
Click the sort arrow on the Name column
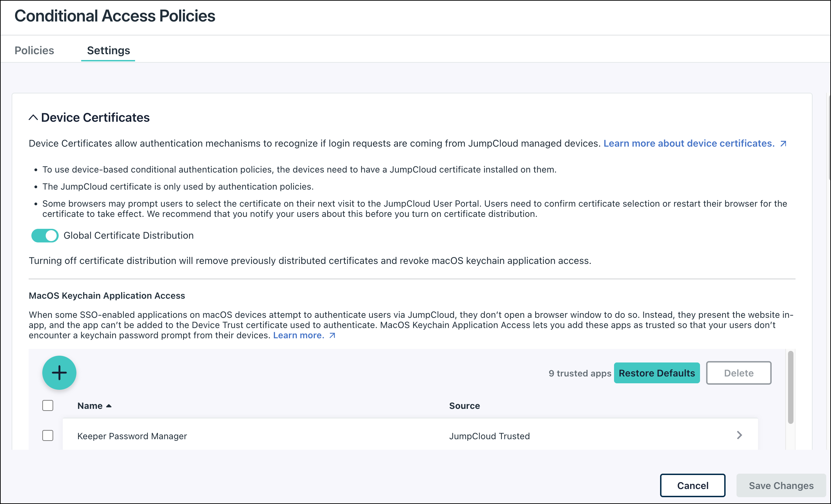109,406
